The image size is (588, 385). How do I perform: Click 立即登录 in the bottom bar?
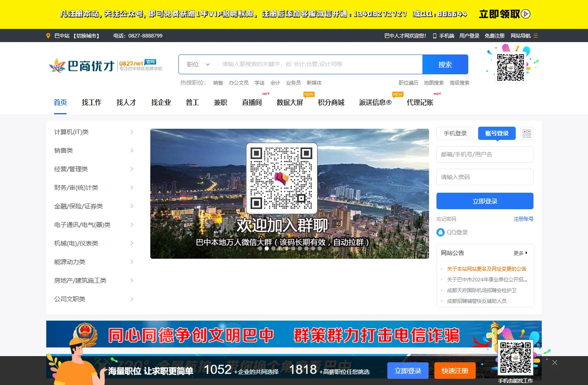[408, 371]
